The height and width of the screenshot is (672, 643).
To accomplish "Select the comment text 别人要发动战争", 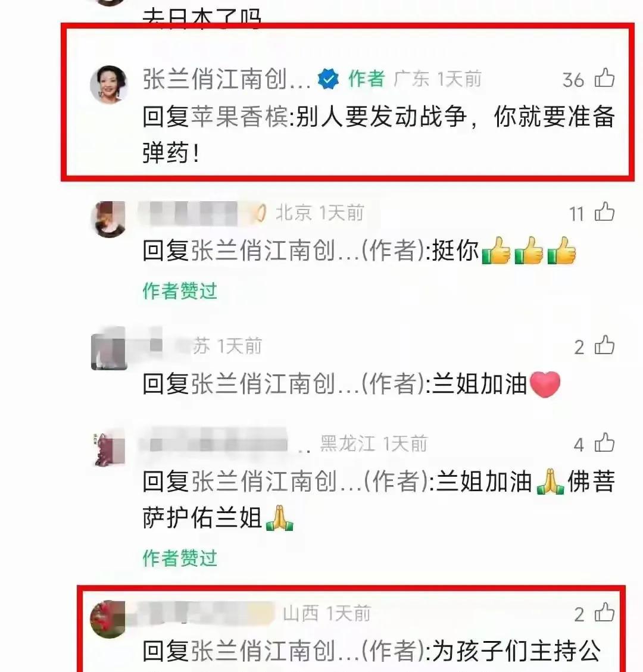I will coord(381,117).
